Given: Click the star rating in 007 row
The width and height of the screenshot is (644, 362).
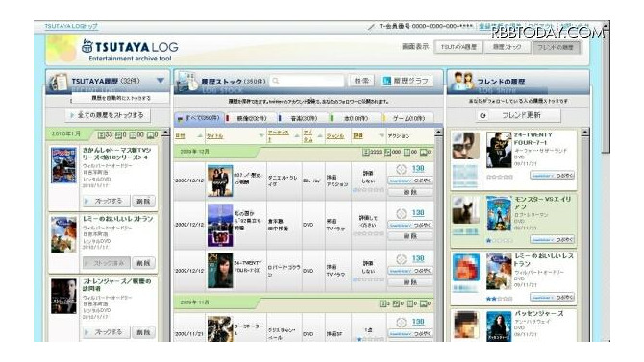Looking at the screenshot, I should [x=368, y=190].
